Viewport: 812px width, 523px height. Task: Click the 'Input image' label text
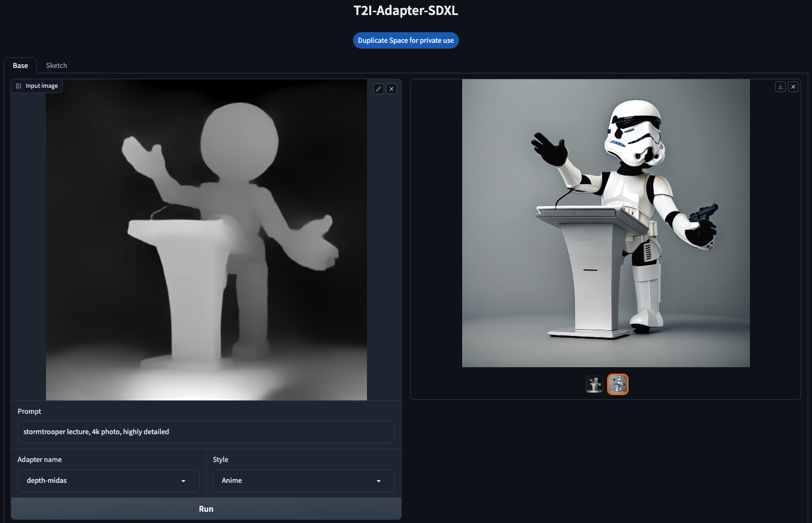42,86
